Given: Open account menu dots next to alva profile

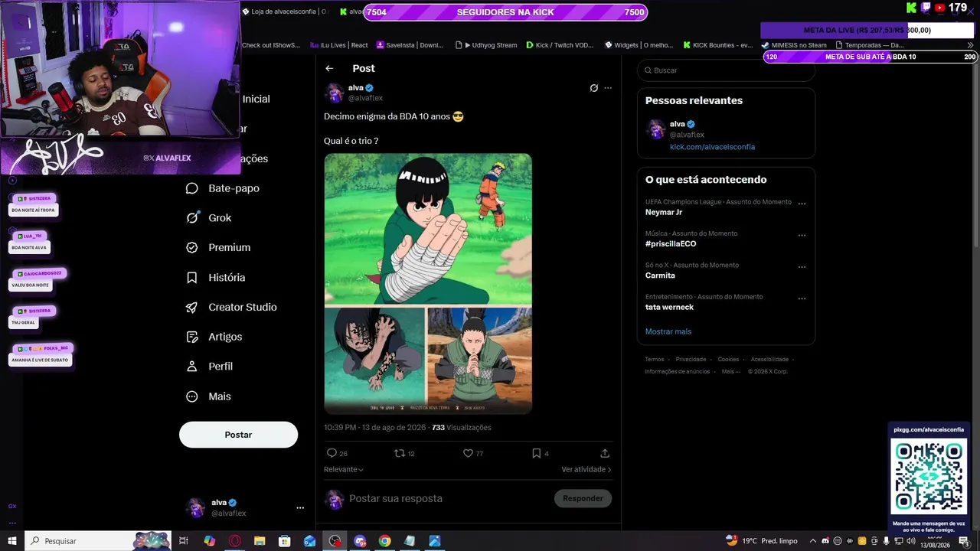Looking at the screenshot, I should (x=300, y=507).
